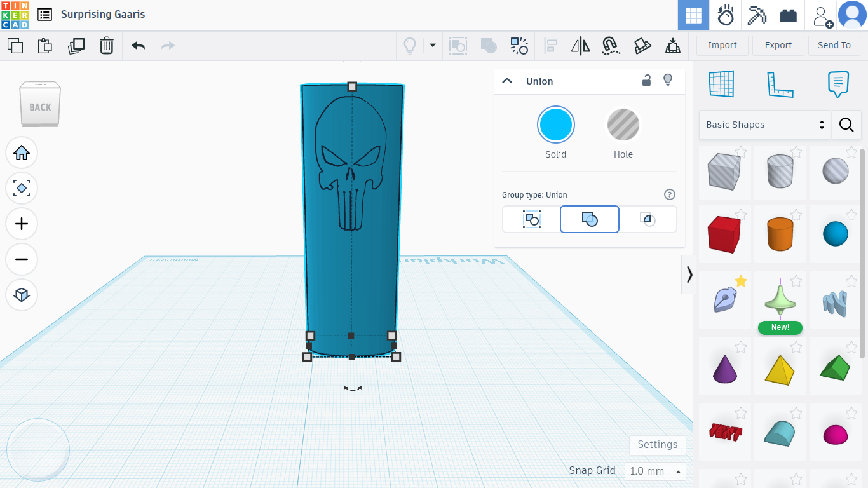Click the Duplicate and repeat tool
Image resolution: width=868 pixels, height=488 pixels.
tap(76, 46)
